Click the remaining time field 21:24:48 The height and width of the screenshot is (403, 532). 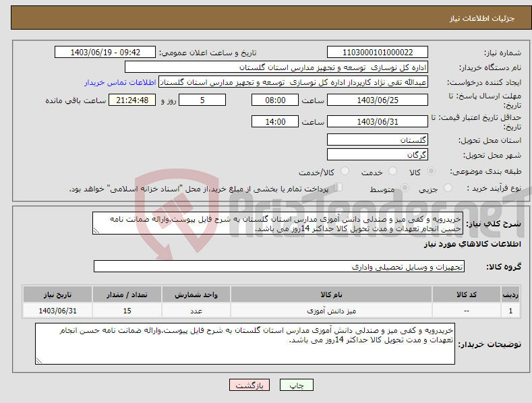132,100
